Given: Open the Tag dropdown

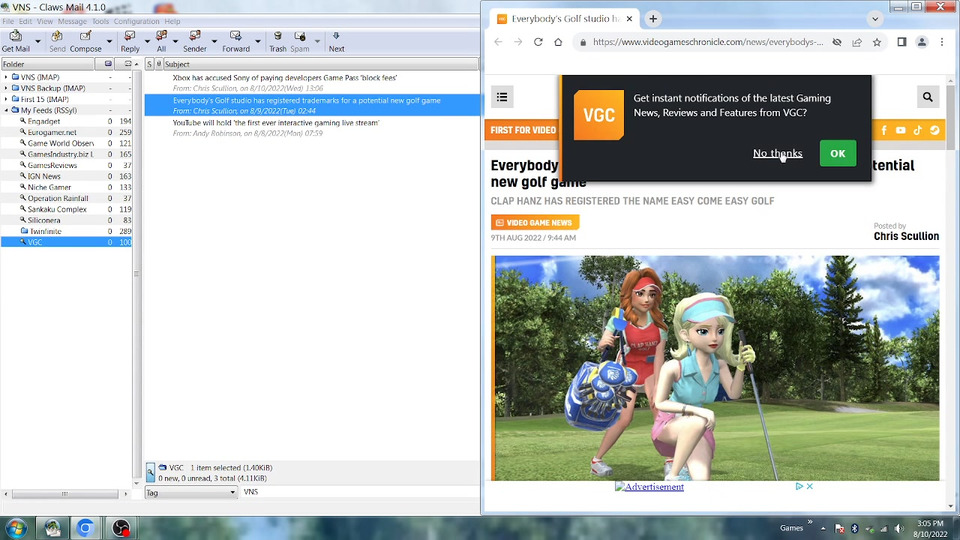Looking at the screenshot, I should click(x=191, y=492).
